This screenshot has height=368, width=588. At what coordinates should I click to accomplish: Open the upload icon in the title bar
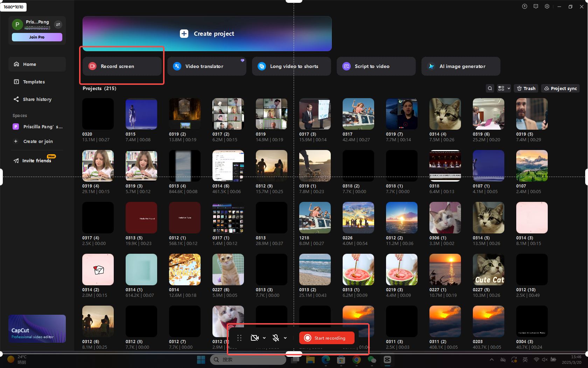click(x=525, y=6)
